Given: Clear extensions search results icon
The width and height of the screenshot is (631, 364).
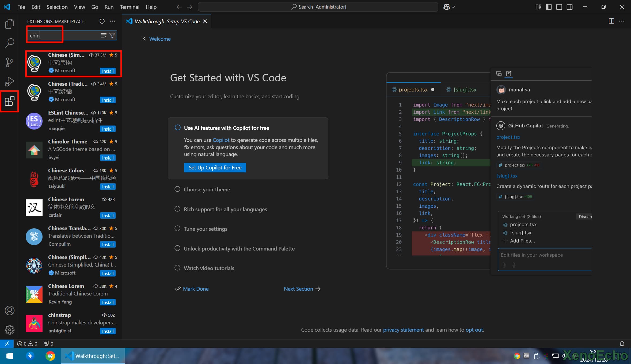Looking at the screenshot, I should click(103, 35).
